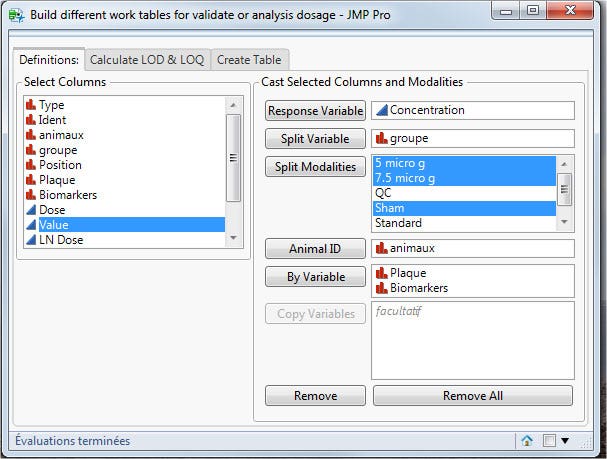
Task: Open the Calculate LOD & LOQ tab
Action: tap(147, 60)
